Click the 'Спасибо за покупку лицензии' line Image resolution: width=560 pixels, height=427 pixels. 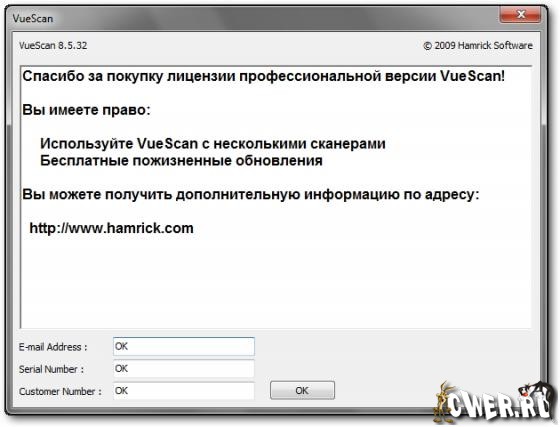[264, 76]
